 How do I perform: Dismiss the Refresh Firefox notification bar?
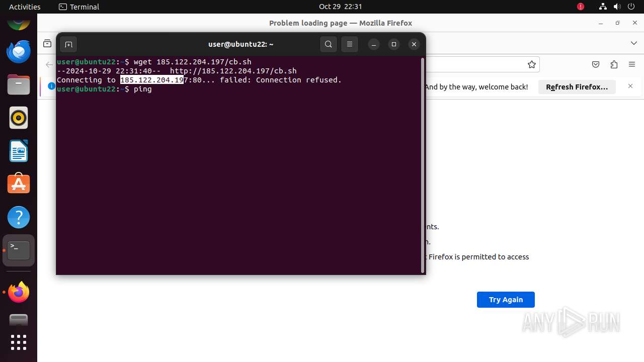(630, 86)
